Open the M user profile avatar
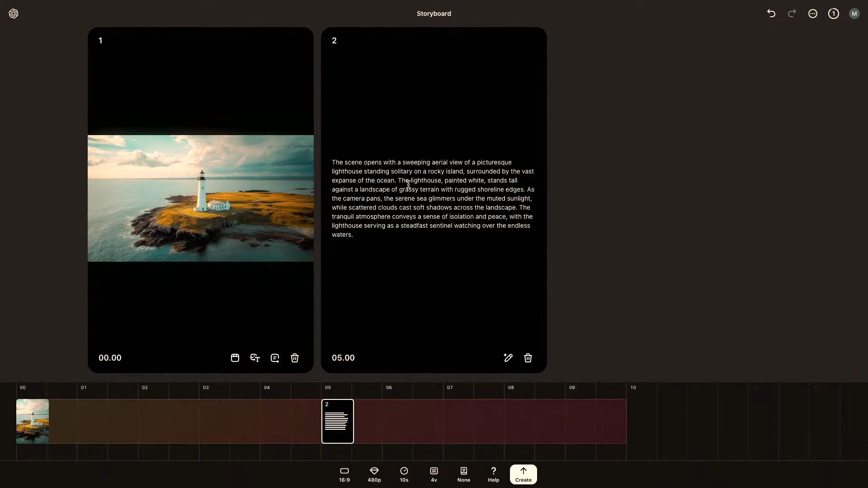This screenshot has height=488, width=868. (854, 14)
